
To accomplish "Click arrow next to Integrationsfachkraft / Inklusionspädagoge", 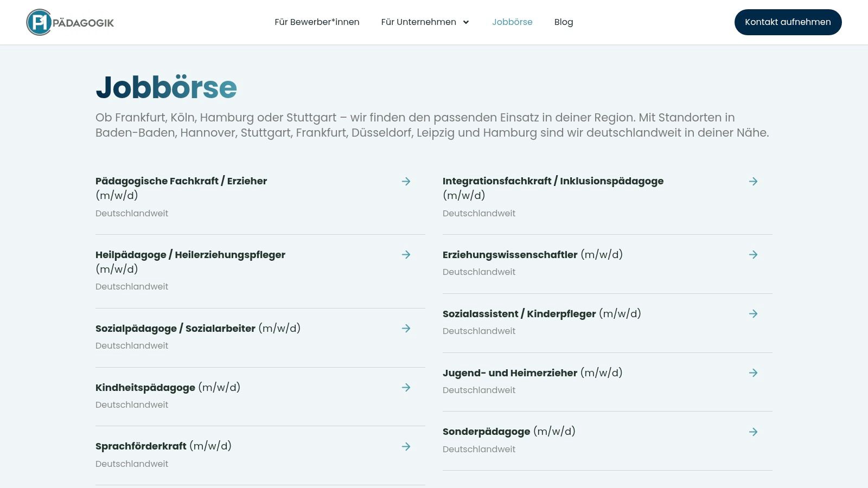I will point(753,181).
